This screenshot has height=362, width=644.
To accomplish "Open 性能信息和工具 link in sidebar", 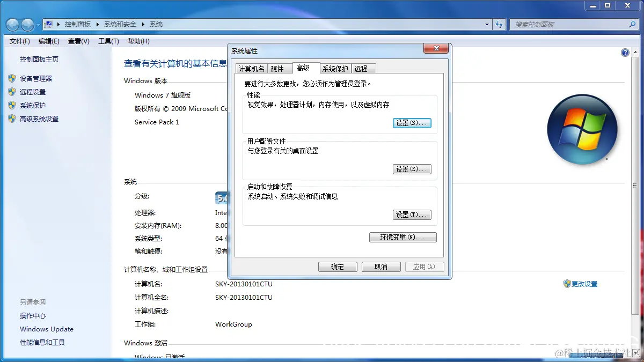I will 42,343.
